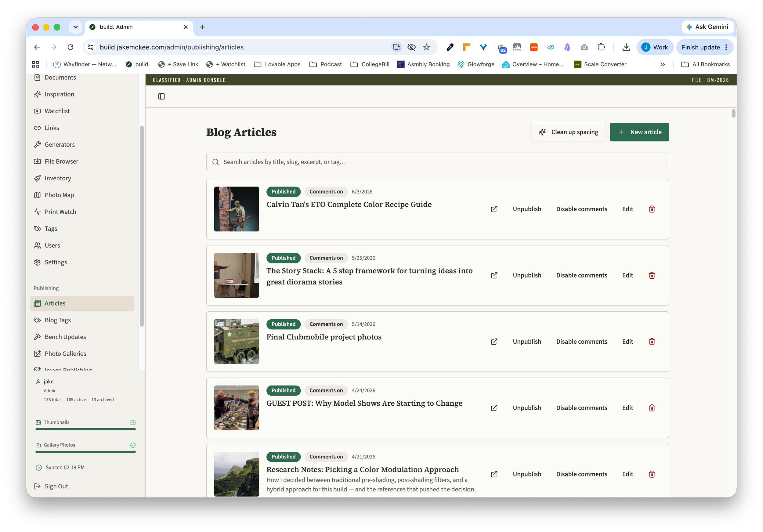Open All Bookmarks folder

point(705,64)
